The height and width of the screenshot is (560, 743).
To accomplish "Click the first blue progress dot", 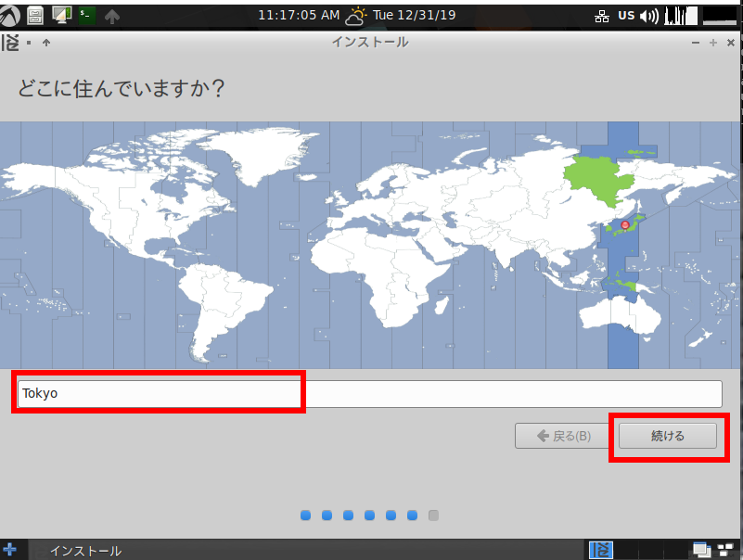I will click(305, 515).
